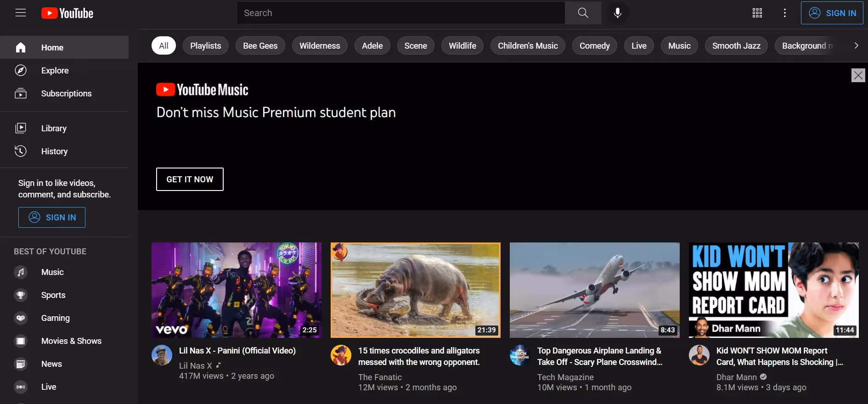Click the YouTube Music logo in banner
The image size is (868, 404).
[x=202, y=90]
